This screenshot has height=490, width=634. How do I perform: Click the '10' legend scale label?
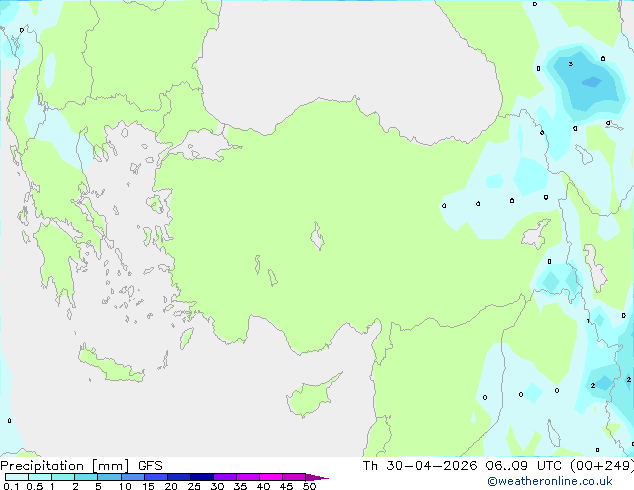pyautogui.click(x=125, y=486)
